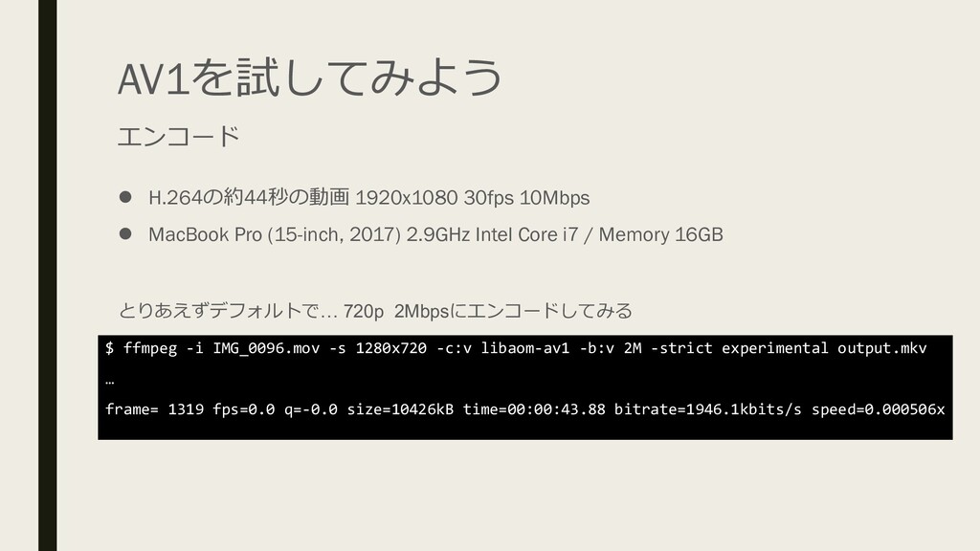
Task: Click the frame= 1319 output value
Action: point(154,409)
